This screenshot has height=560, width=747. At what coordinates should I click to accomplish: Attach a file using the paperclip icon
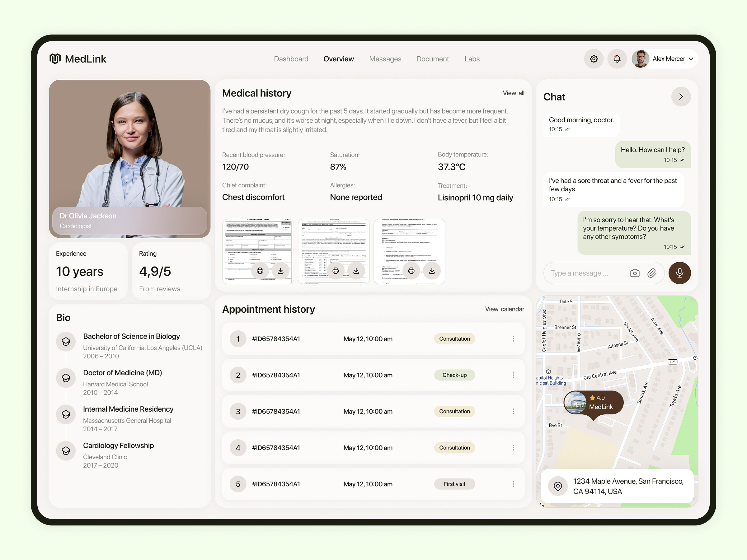[652, 273]
